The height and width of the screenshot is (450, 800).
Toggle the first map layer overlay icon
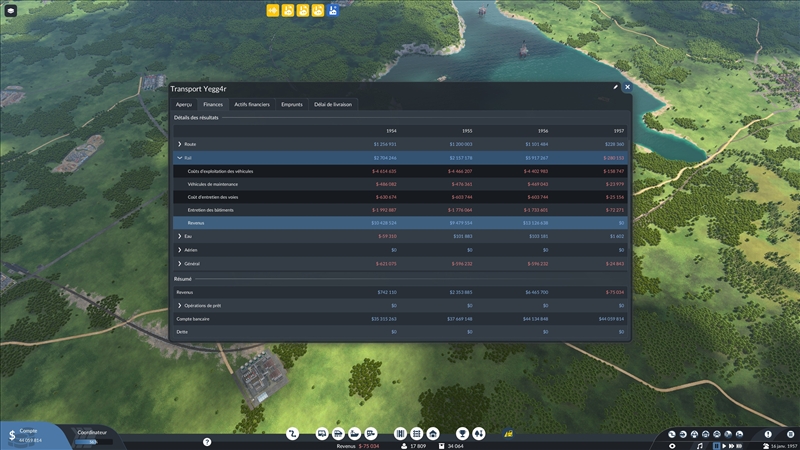(672, 434)
